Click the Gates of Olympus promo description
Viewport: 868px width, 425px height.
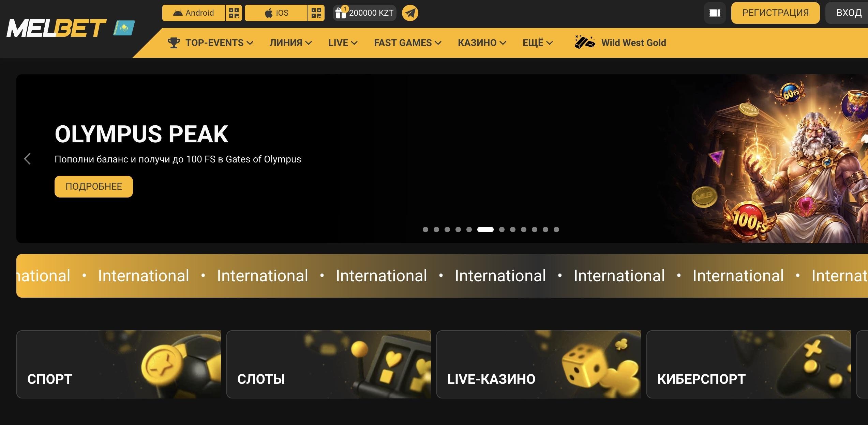click(x=178, y=159)
